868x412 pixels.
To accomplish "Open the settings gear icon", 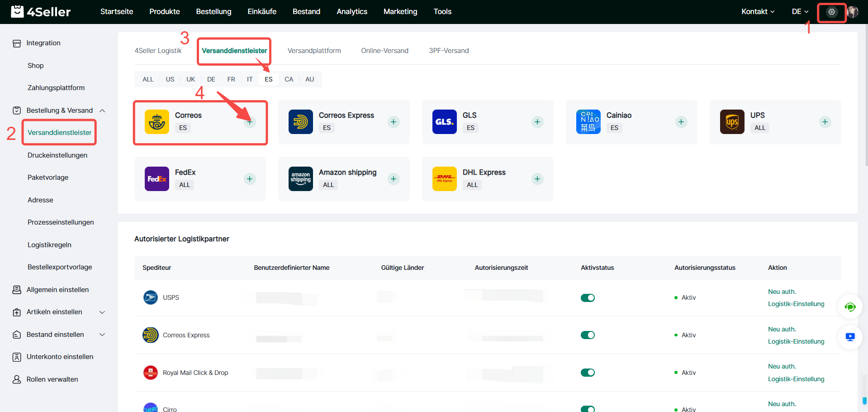I will tap(831, 12).
